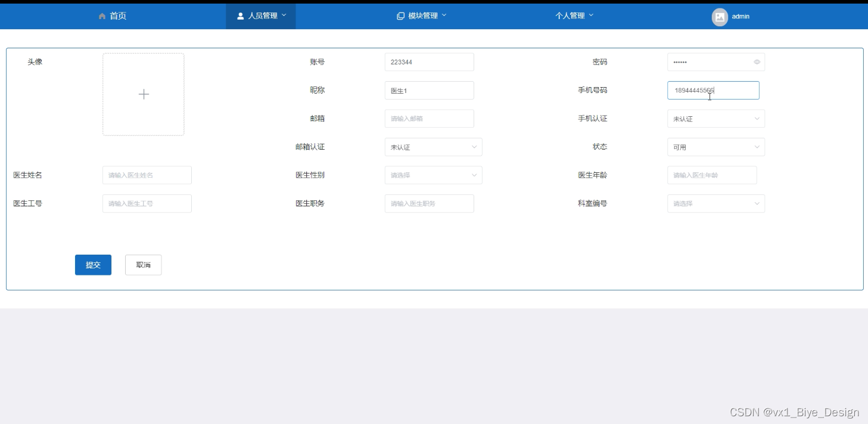Click the 医生年龄 input field
This screenshot has width=868, height=424.
[x=712, y=175]
